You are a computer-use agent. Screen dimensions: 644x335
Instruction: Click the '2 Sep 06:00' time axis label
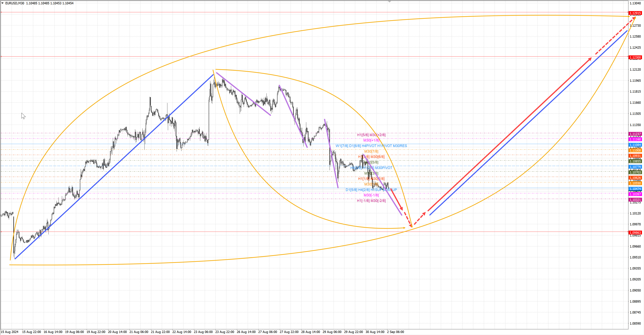pos(395,332)
